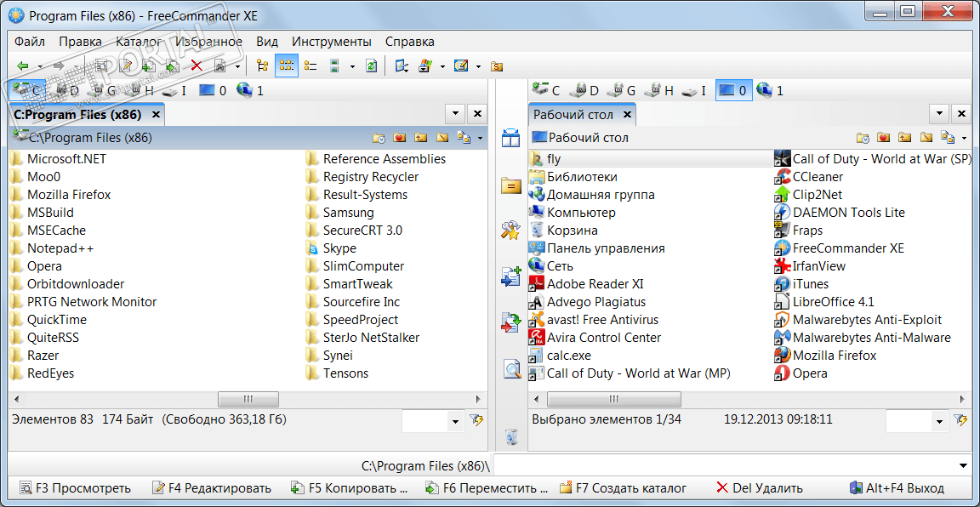
Task: Select drive D in left drive bar
Action: click(69, 91)
